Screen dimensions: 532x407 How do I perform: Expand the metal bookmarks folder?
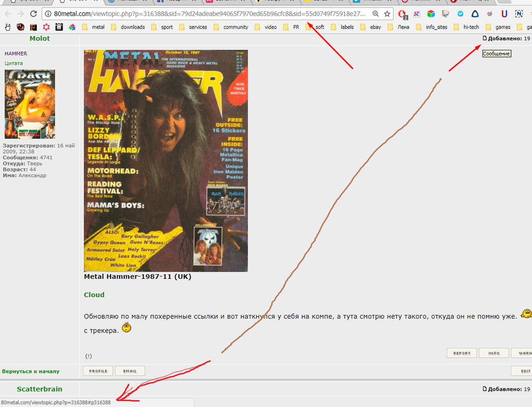click(x=93, y=27)
